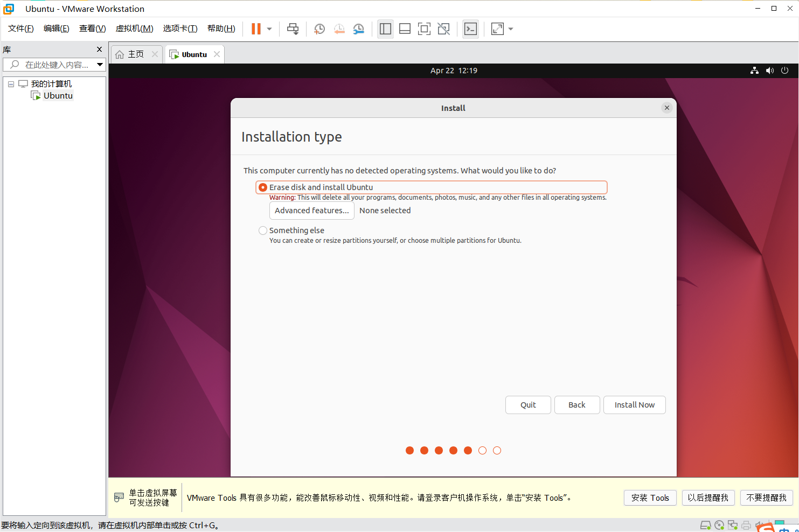Open the Ubuntu network status icon
Screen dimensions: 799x532
tap(754, 71)
